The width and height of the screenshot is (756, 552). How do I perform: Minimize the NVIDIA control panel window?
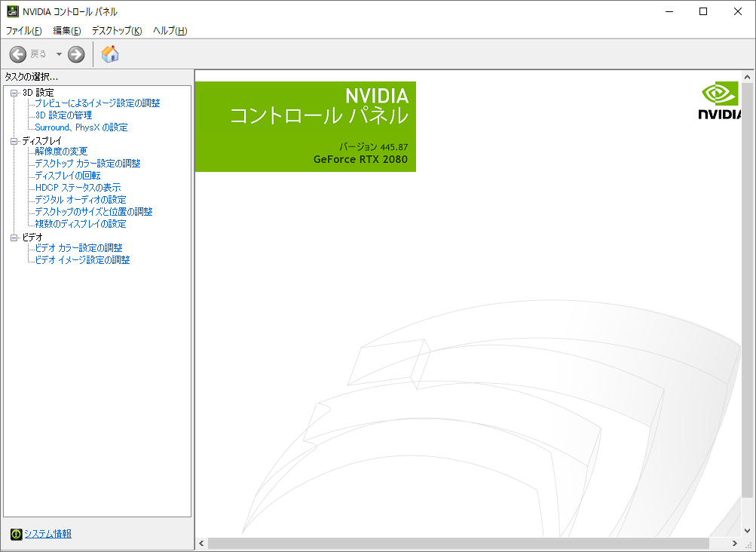point(669,11)
